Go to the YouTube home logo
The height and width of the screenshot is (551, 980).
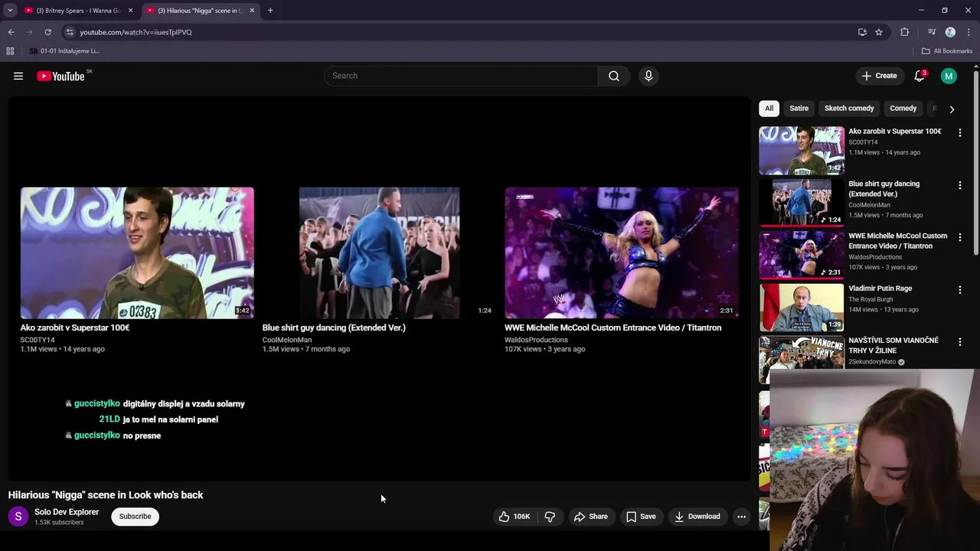pyautogui.click(x=60, y=76)
